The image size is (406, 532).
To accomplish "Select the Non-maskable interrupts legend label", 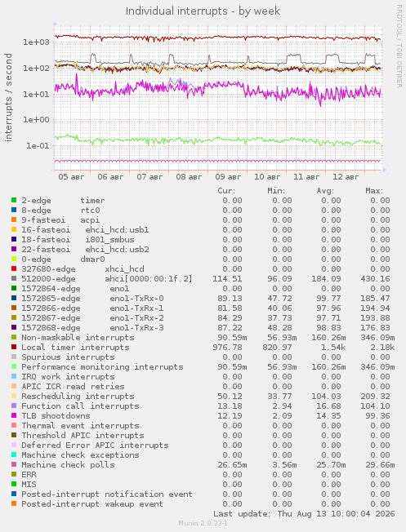I will 78,338.
